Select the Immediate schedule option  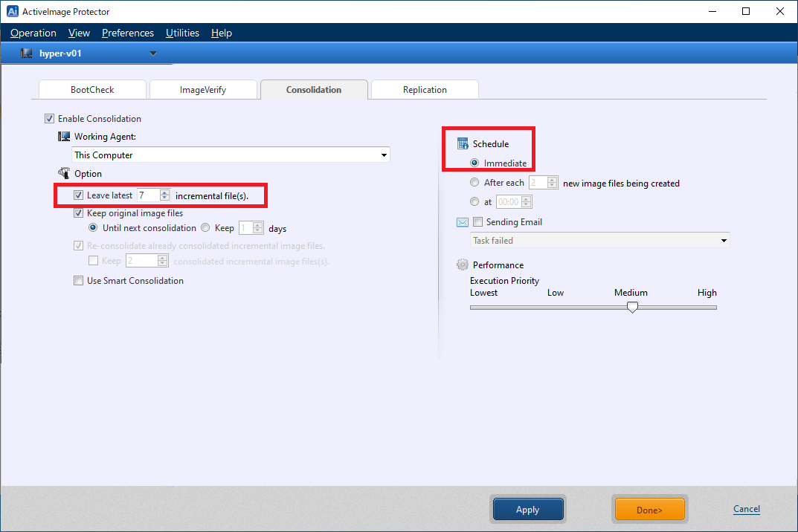[474, 163]
